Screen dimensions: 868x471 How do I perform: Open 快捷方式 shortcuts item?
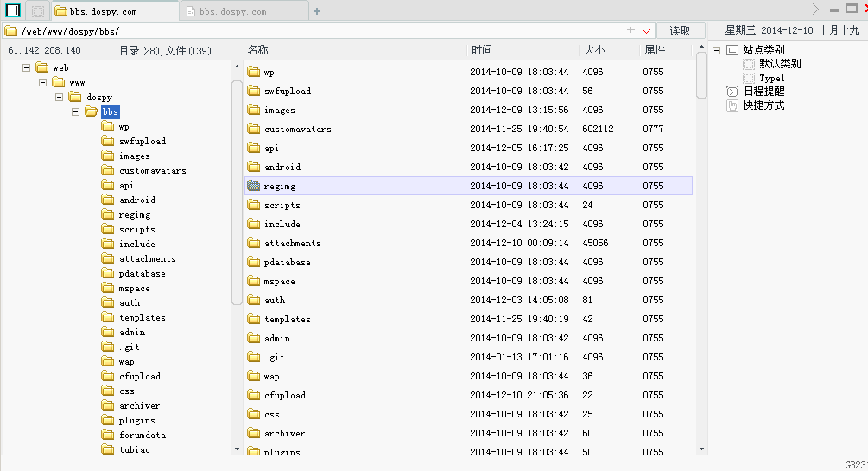coord(764,105)
